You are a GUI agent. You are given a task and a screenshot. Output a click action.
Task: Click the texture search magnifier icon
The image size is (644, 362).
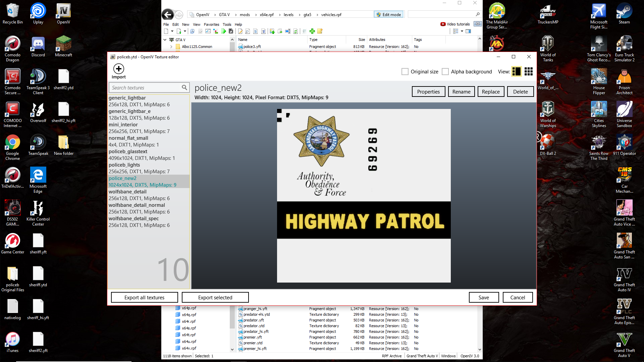click(x=184, y=87)
